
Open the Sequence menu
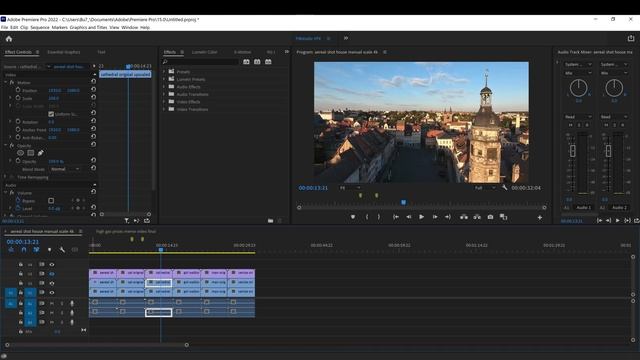click(x=40, y=27)
